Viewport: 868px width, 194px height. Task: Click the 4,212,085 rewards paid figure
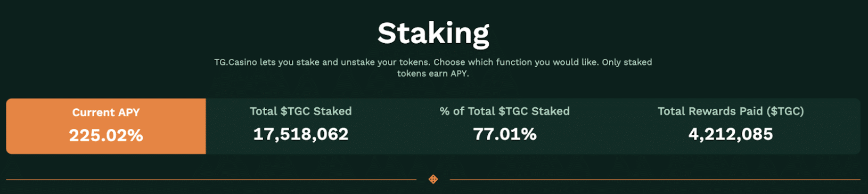(x=731, y=134)
